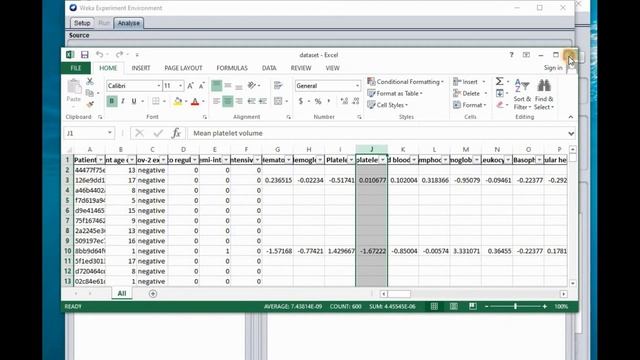
Task: Click the Excel Save icon
Action: [x=84, y=55]
